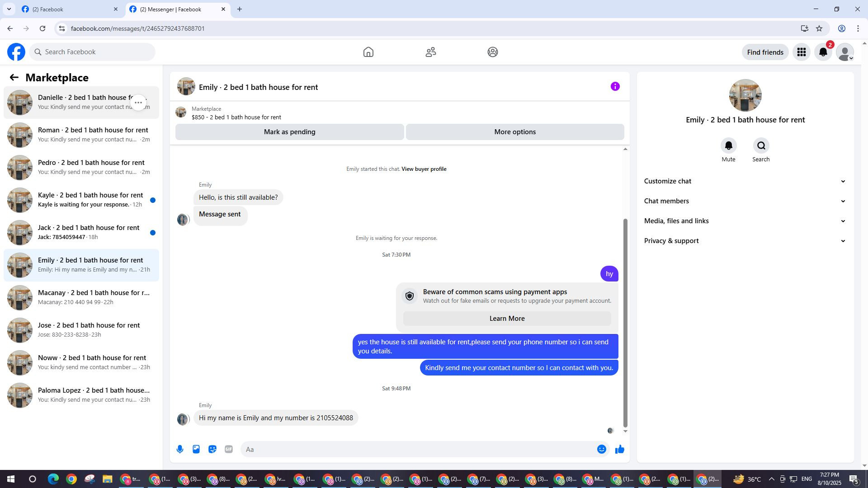
Task: Go back using the Marketplace back arrow
Action: [14, 78]
